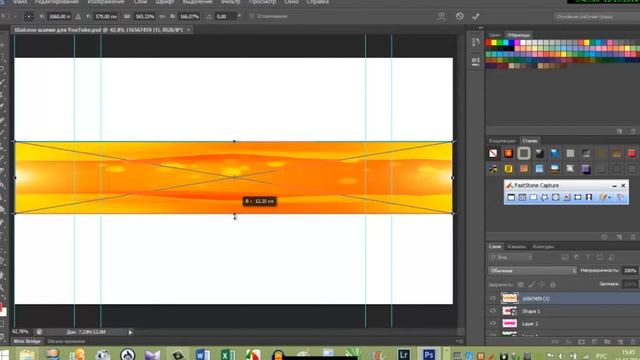
Task: Open the workspace switcher dropdown at top right
Action: click(x=597, y=17)
